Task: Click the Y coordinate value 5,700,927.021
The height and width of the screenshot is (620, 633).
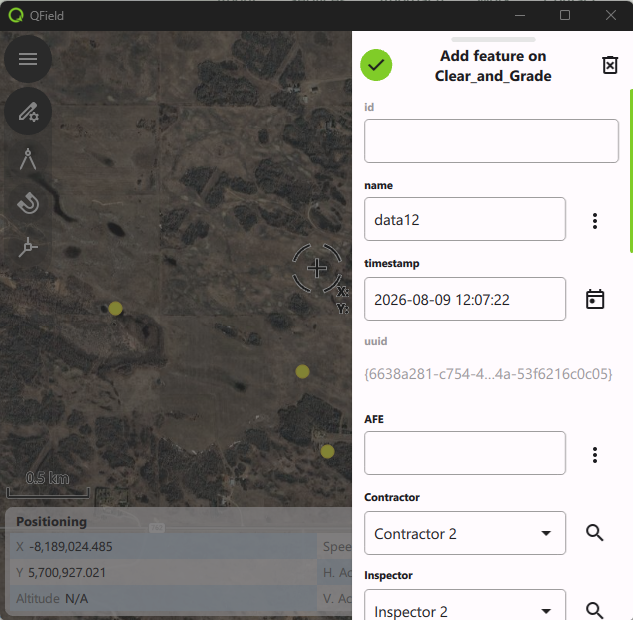Action: point(67,572)
